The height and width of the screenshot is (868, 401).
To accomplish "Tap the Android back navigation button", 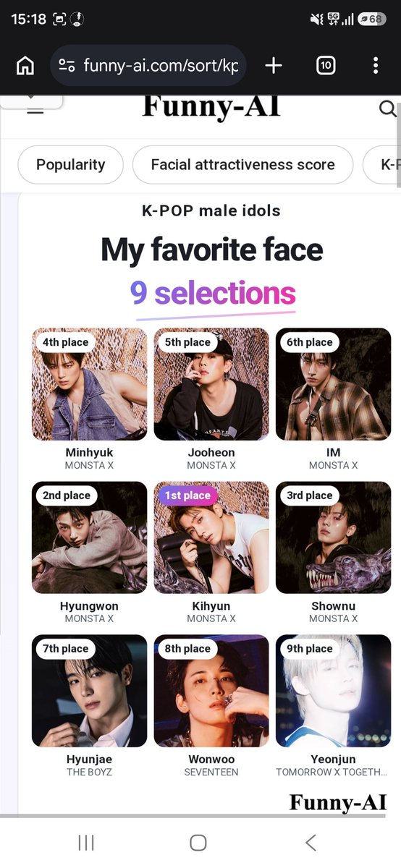I will [311, 842].
